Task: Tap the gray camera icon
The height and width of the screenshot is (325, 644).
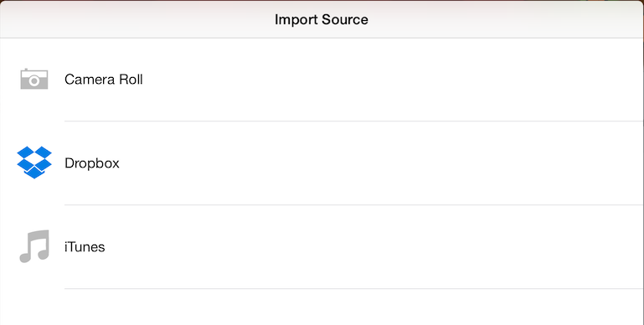Action: point(34,79)
